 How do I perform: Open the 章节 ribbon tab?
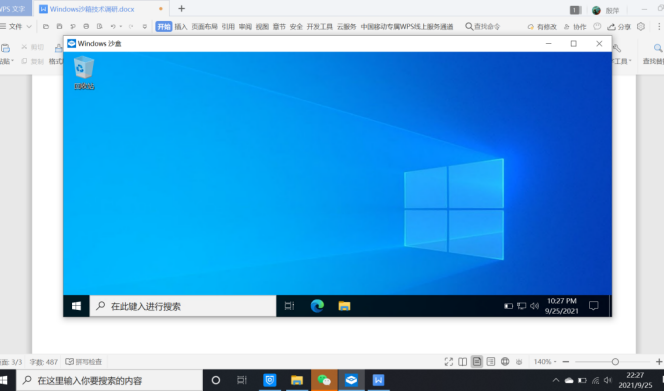tap(279, 26)
